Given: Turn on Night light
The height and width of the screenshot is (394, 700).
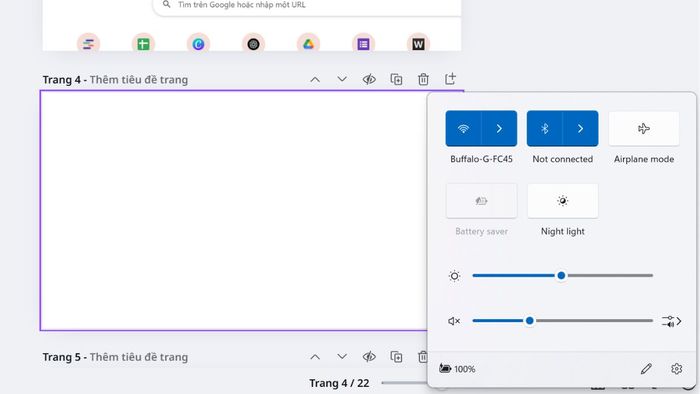Looking at the screenshot, I should 562,201.
